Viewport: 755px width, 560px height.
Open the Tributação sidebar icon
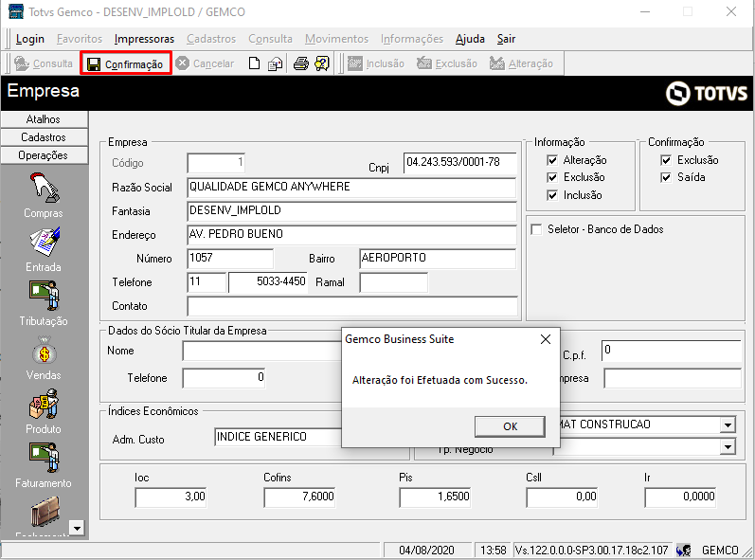[x=44, y=296]
